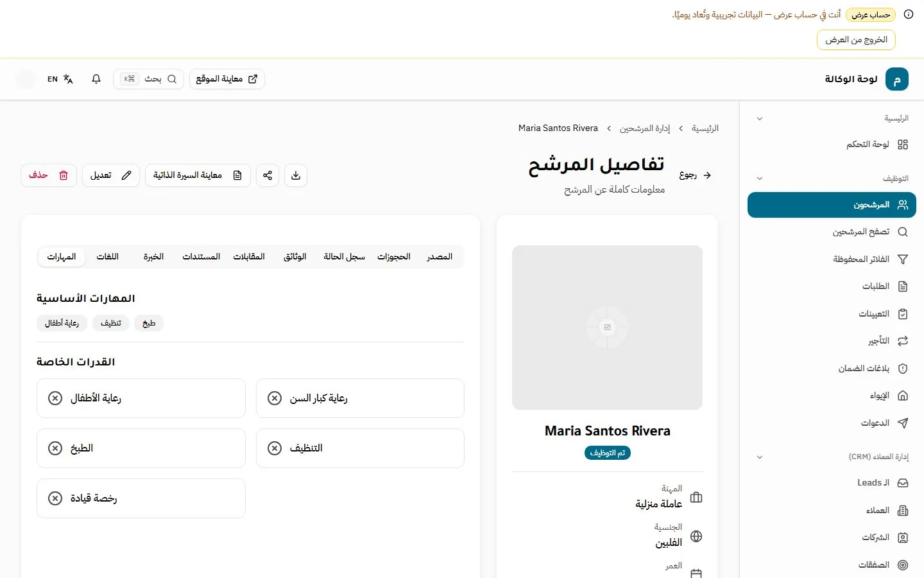Open التأجير swap arrows icon in sidebar
Image resolution: width=924 pixels, height=578 pixels.
tap(903, 341)
